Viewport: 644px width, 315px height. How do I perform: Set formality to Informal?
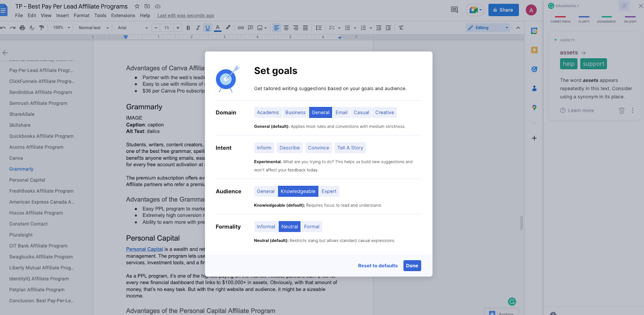[266, 227]
